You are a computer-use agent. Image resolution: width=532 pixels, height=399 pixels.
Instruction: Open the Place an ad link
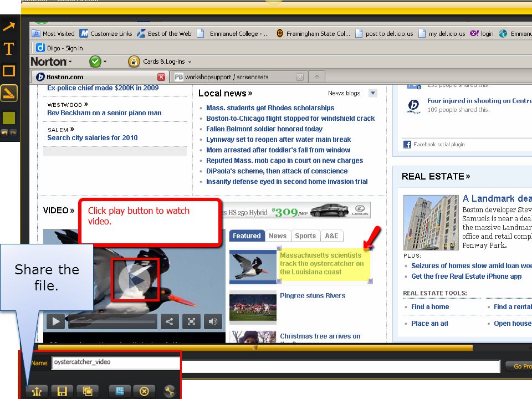point(429,323)
